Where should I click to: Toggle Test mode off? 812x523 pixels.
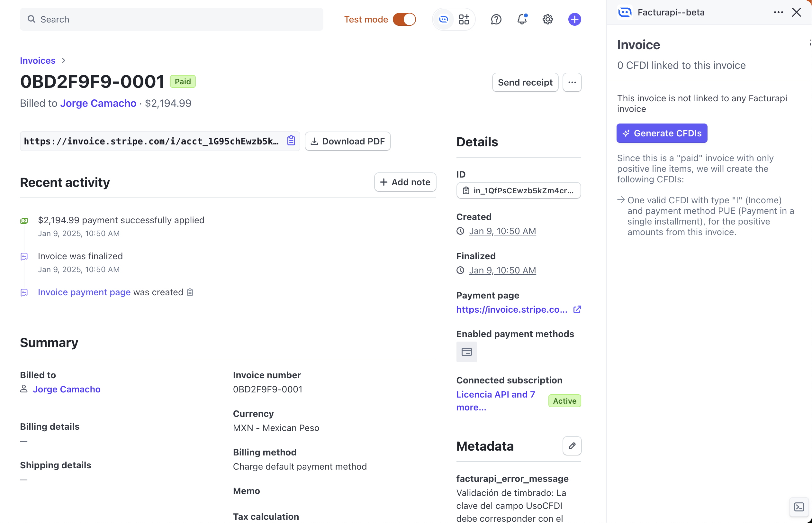(404, 19)
